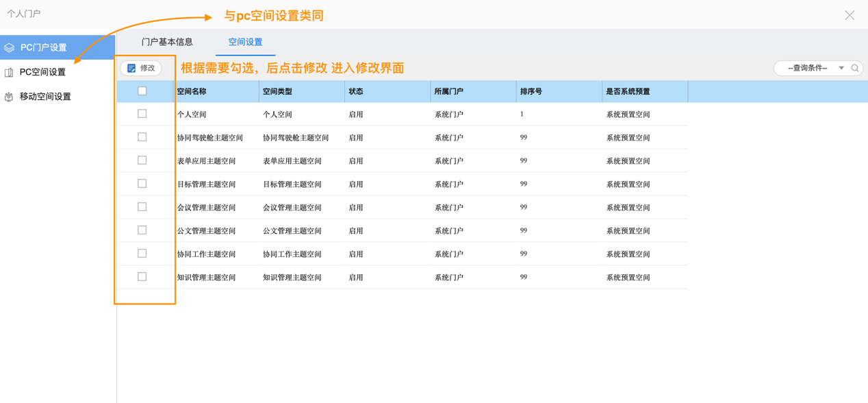The image size is (868, 403).
Task: Check the 个人空间 row checkbox
Action: [142, 114]
